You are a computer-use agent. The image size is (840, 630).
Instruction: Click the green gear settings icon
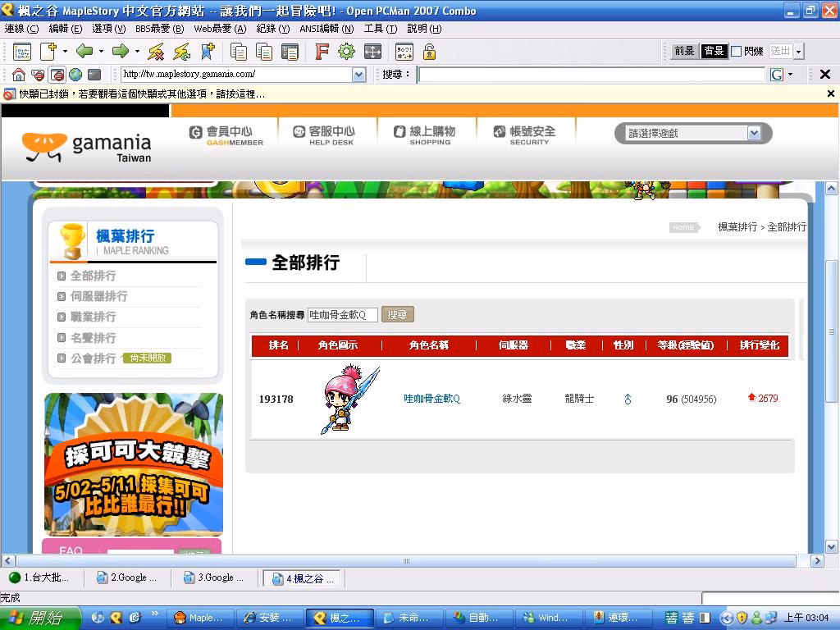coord(346,52)
